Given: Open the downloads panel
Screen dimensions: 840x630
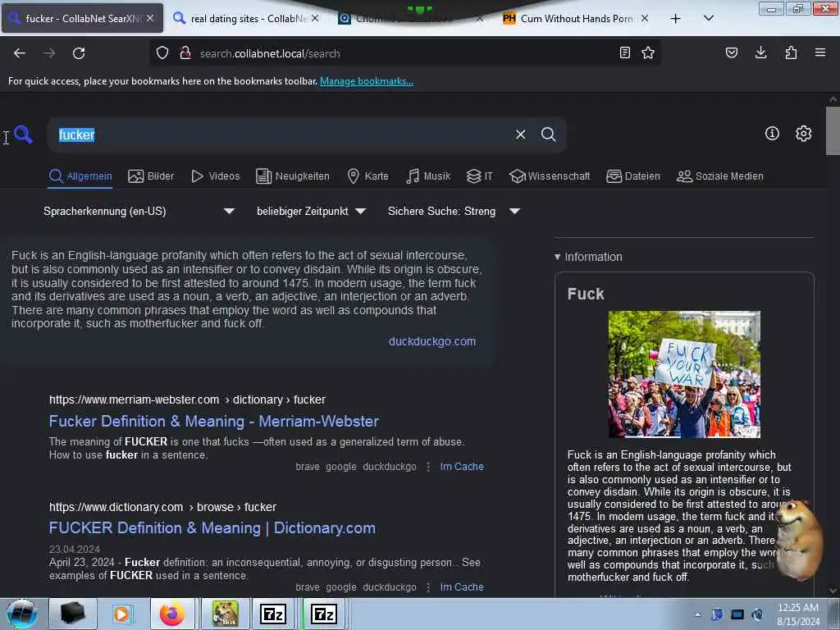Looking at the screenshot, I should [x=760, y=52].
